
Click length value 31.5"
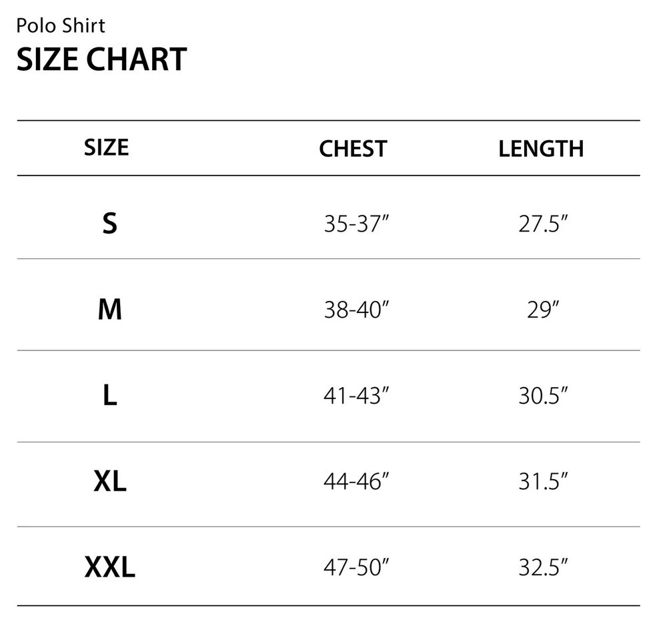point(543,482)
